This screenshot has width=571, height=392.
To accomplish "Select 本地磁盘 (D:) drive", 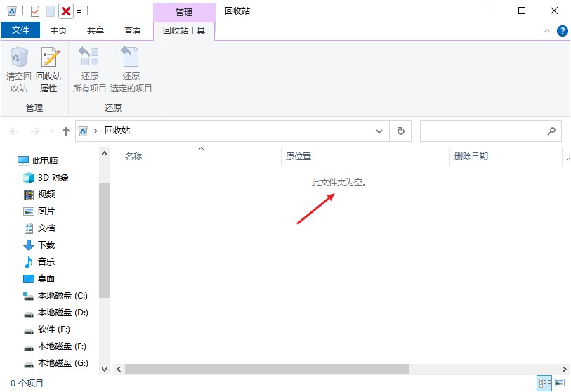I will coord(55,313).
